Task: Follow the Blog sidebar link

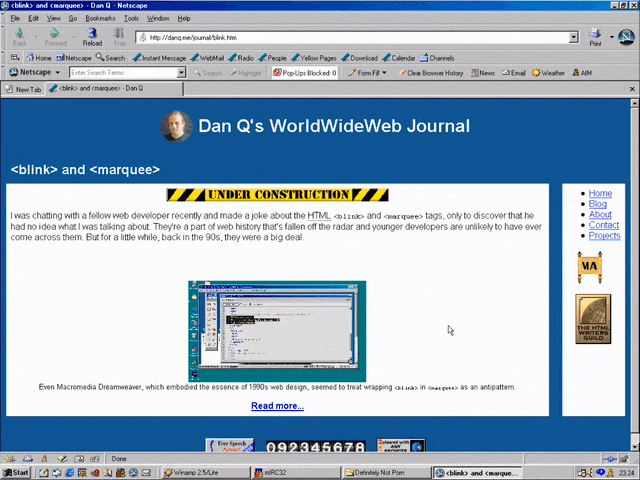Action: (x=598, y=204)
